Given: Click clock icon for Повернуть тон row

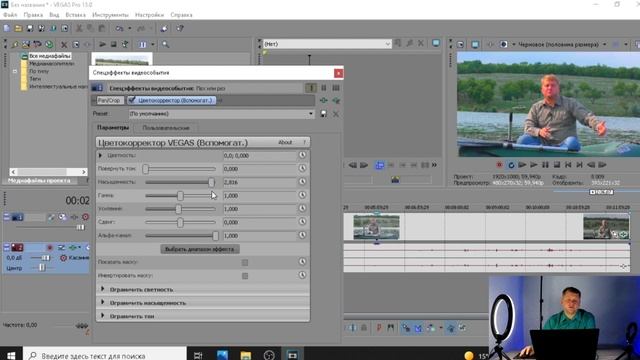Looking at the screenshot, I should (x=302, y=168).
